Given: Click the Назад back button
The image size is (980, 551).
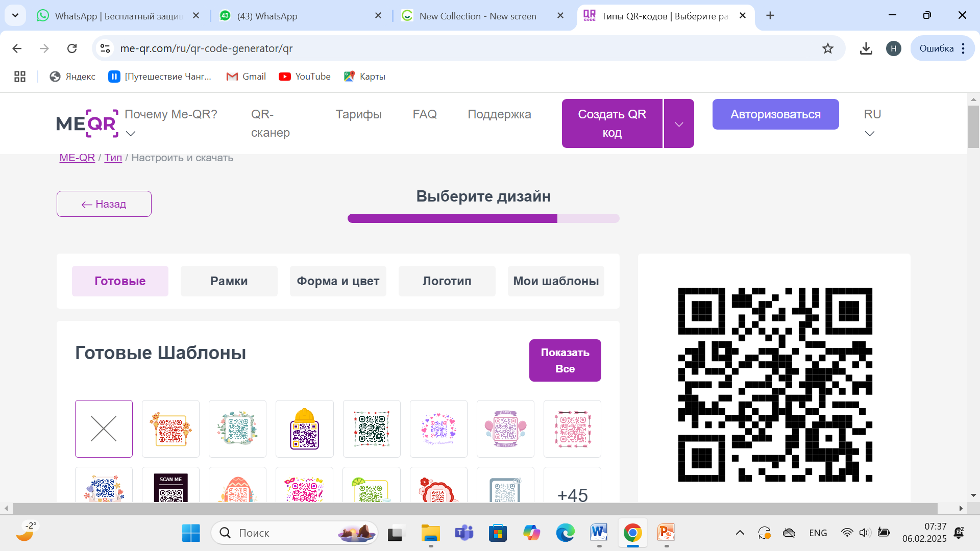Looking at the screenshot, I should click(104, 204).
